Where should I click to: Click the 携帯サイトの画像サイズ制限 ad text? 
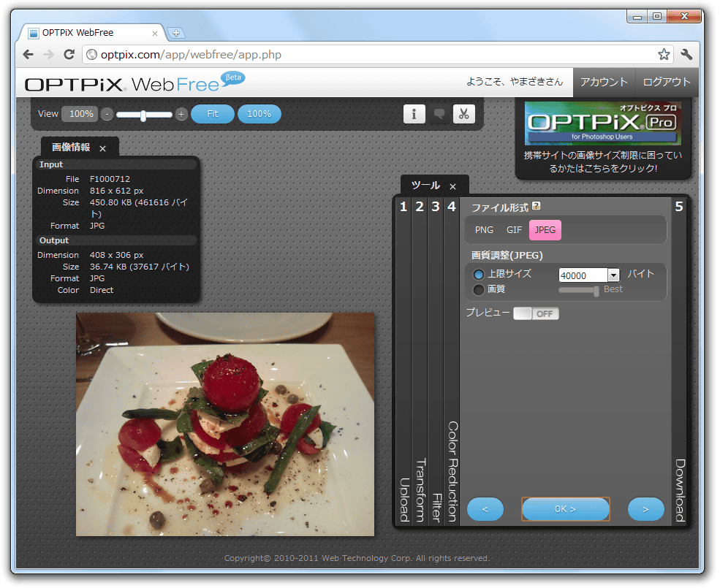[x=603, y=162]
